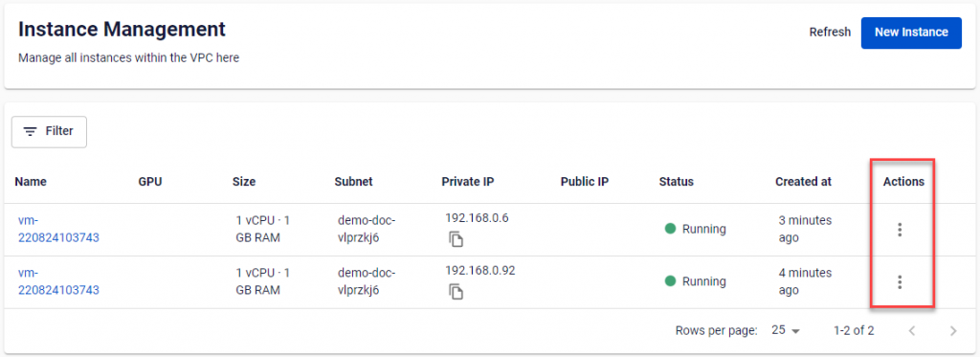Go to the next page of instances

click(953, 331)
